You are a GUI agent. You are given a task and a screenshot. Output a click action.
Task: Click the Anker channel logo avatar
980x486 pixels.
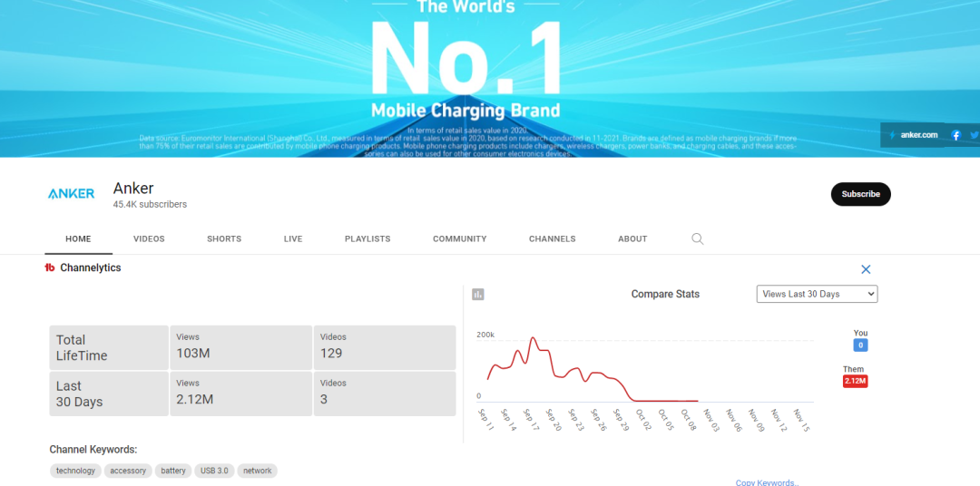(x=72, y=194)
